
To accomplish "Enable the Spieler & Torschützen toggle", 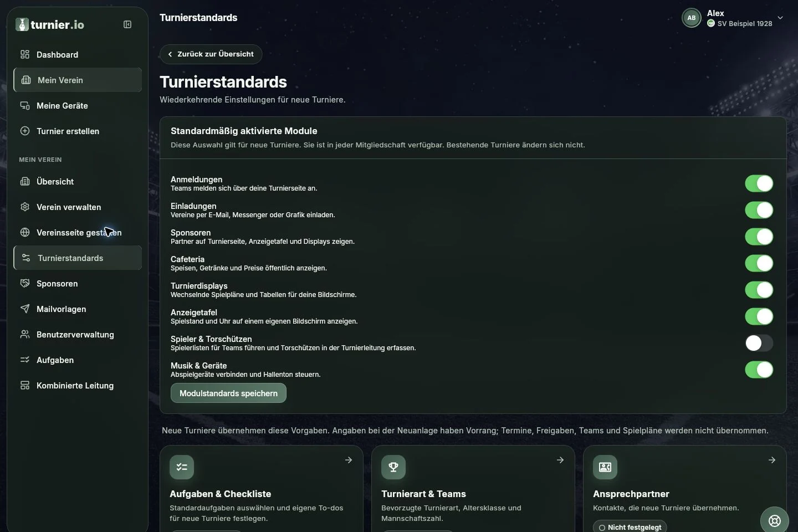I will click(x=759, y=343).
